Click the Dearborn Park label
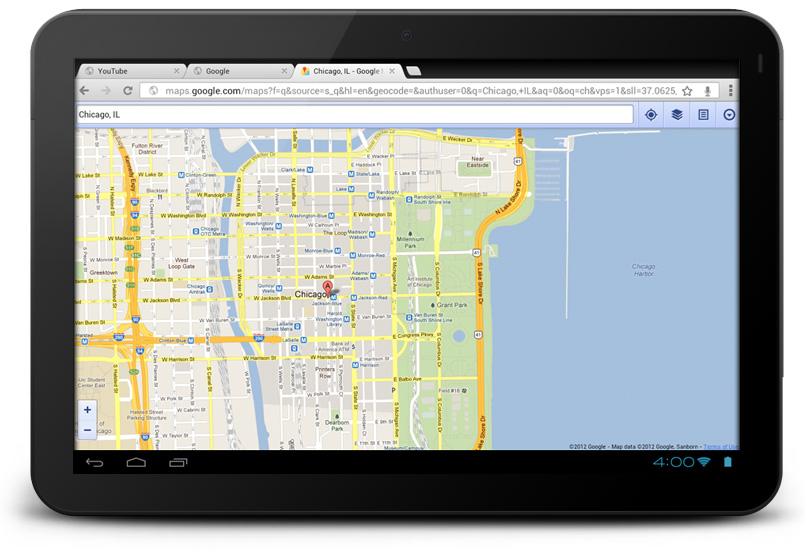This screenshot has width=805, height=551. coord(337,425)
